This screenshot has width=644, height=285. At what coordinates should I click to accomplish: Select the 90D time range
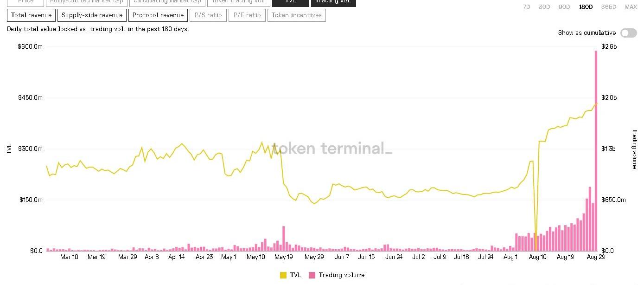[564, 7]
